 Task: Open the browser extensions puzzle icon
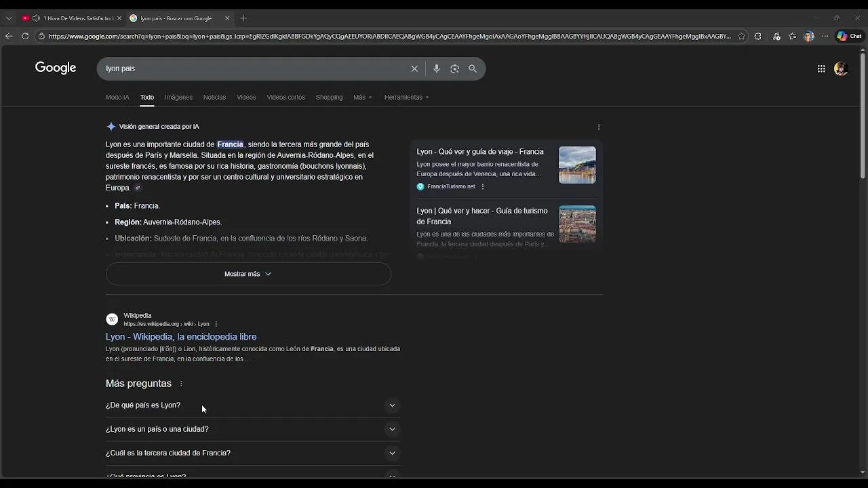[x=758, y=37]
